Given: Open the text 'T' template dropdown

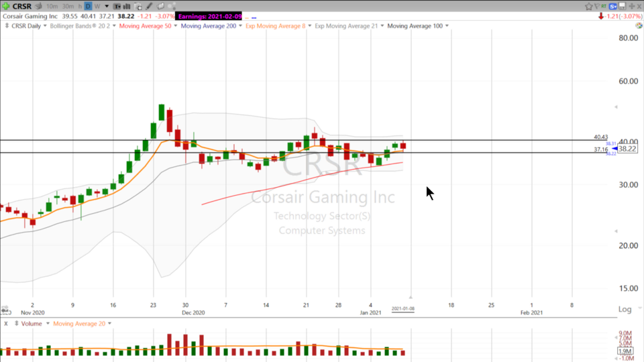Looking at the screenshot, I should click(x=117, y=6).
